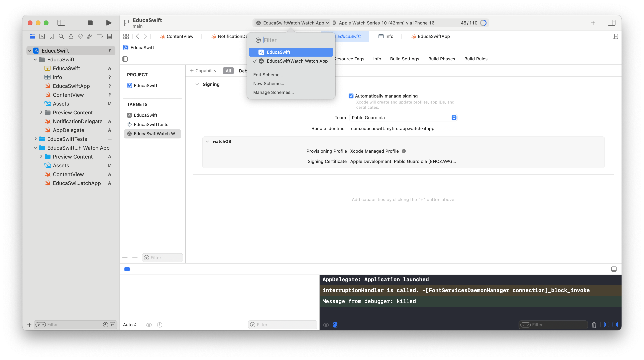Screen dimensions: 644x360
Task: Choose Edit Scheme... from the menu
Action: (x=268, y=75)
